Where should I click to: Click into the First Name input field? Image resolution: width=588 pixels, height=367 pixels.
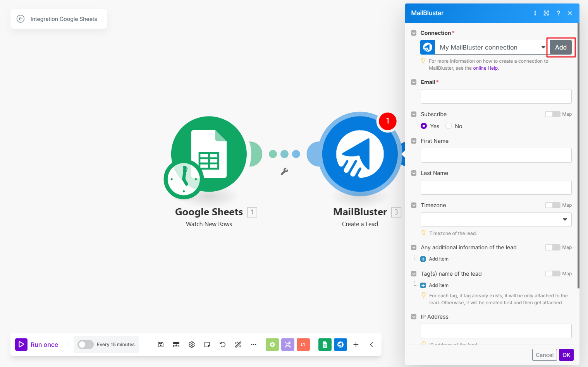[x=496, y=155]
